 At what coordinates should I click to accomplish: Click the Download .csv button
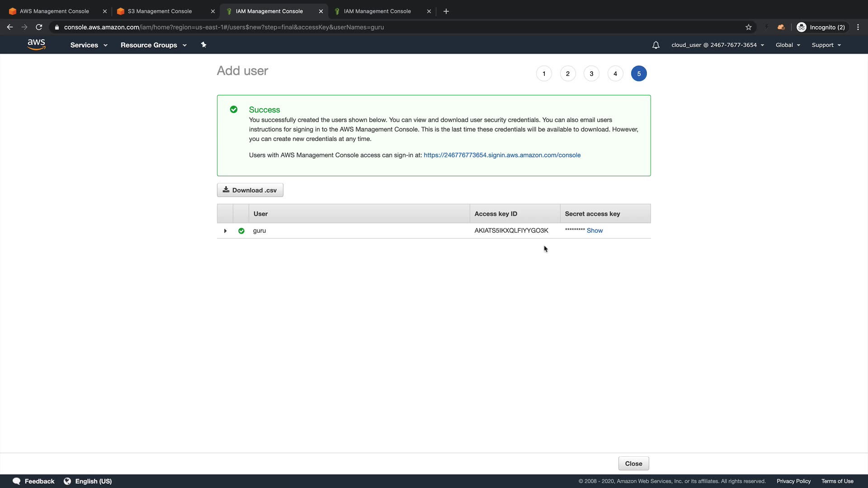[250, 190]
